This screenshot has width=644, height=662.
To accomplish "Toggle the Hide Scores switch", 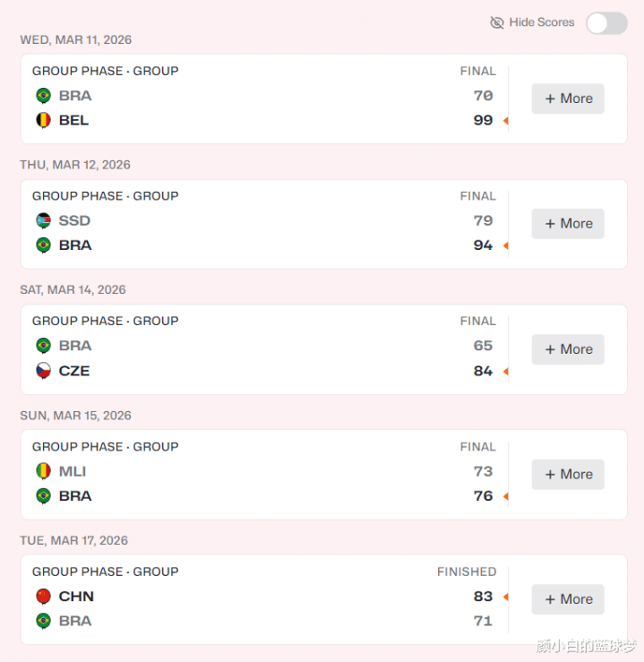I will [x=606, y=23].
